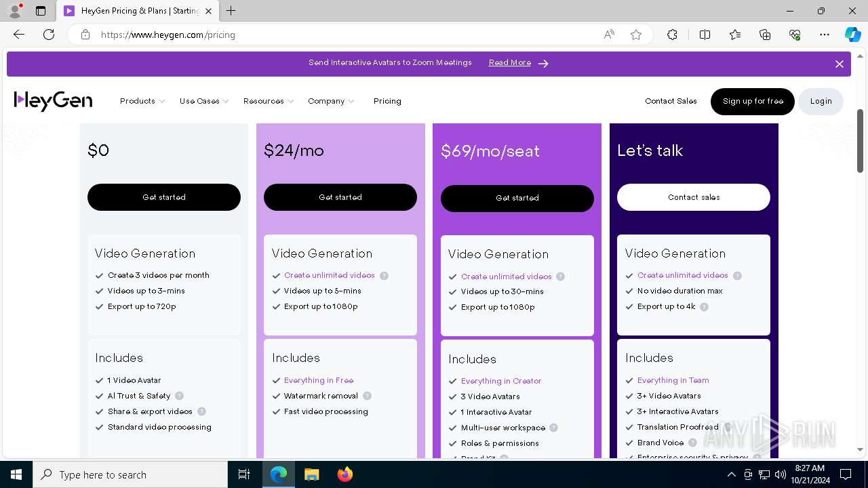
Task: Click Create unlimited videos in Enterprise plan
Action: (x=683, y=275)
